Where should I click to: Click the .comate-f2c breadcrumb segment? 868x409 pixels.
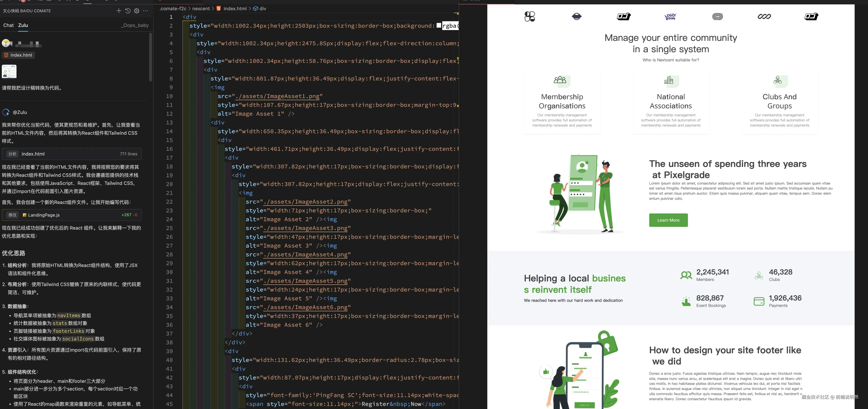point(173,8)
